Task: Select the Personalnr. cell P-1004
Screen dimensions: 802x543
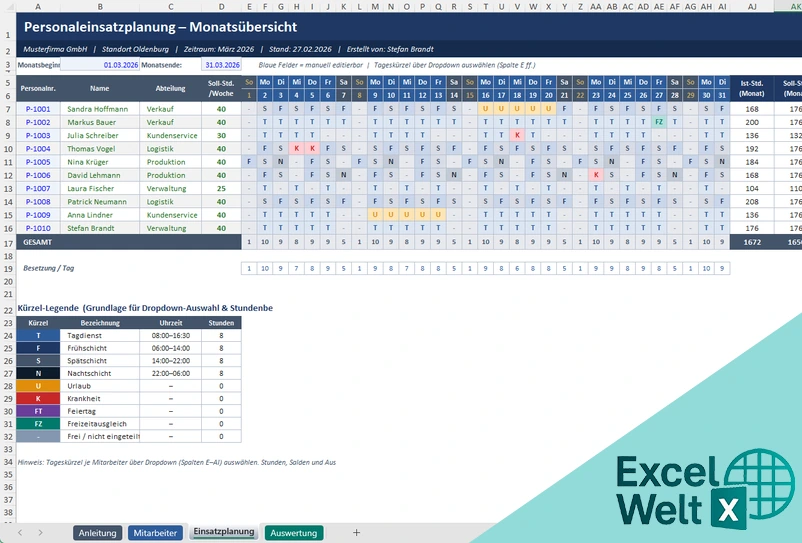Action: click(38, 149)
